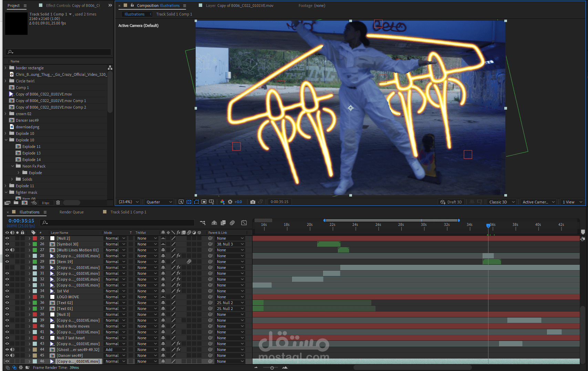Enable Region of Interest in the viewer
588x371 pixels.
pos(204,202)
